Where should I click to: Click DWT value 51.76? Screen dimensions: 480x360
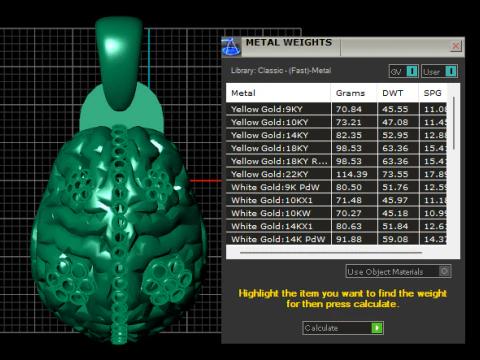click(395, 187)
